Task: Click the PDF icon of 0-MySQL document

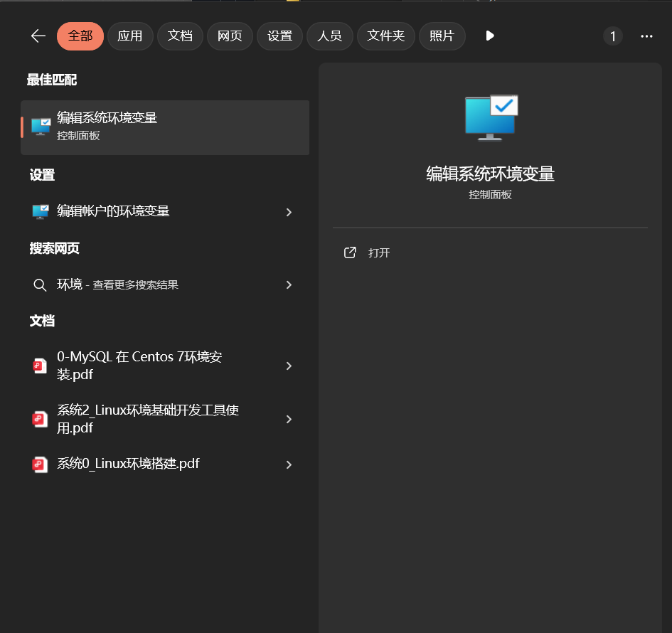Action: coord(40,366)
